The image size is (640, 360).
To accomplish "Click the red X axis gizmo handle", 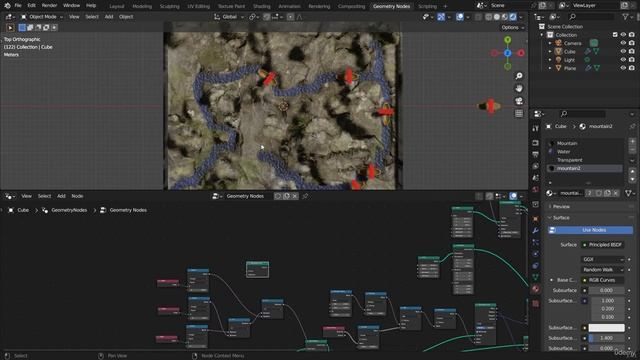I will (x=521, y=53).
